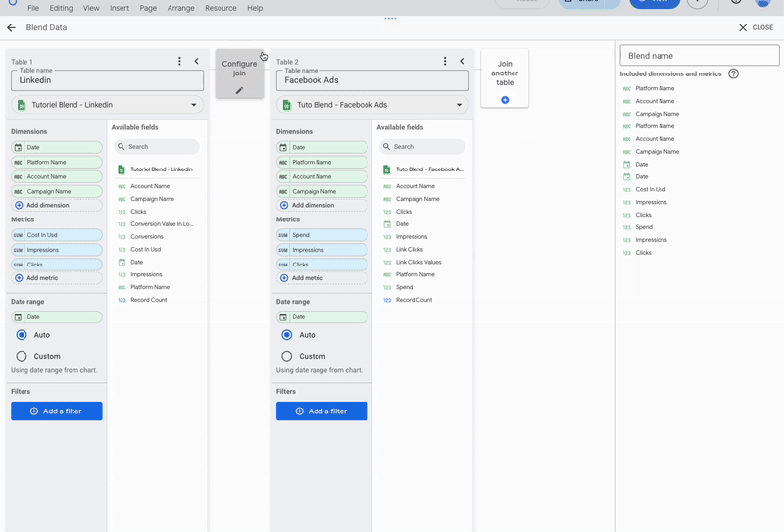
Task: Add a filter to Table 2 Facebook Ads
Action: coord(322,411)
